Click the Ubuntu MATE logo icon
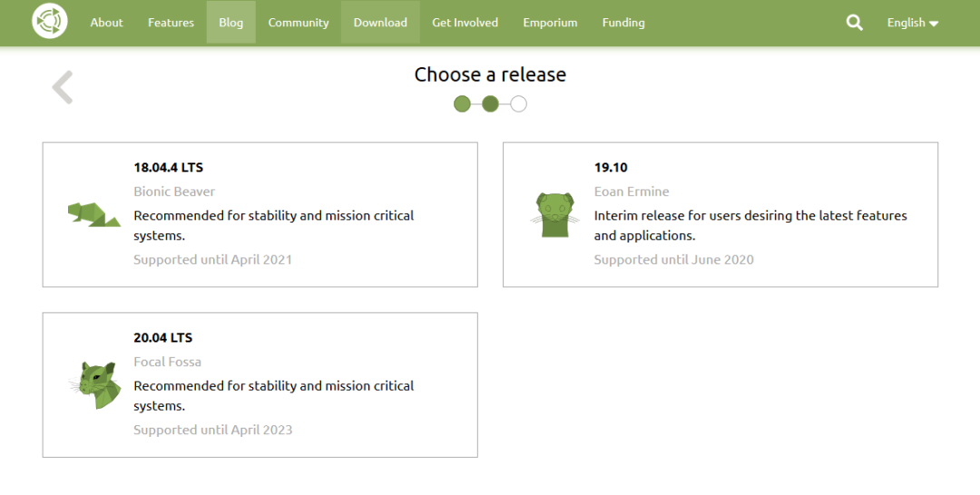Image resolution: width=980 pixels, height=495 pixels. tap(50, 21)
